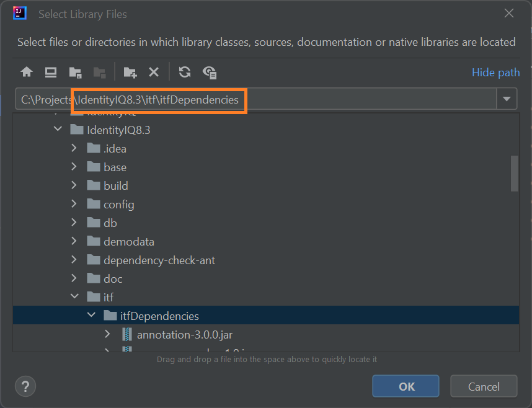
Task: Select the db folder row
Action: [266, 223]
